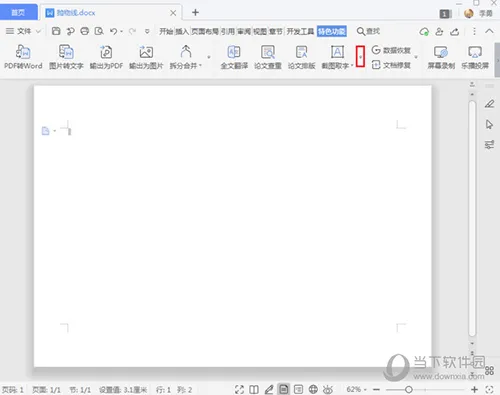Click the user avatar in the title bar

coord(469,13)
